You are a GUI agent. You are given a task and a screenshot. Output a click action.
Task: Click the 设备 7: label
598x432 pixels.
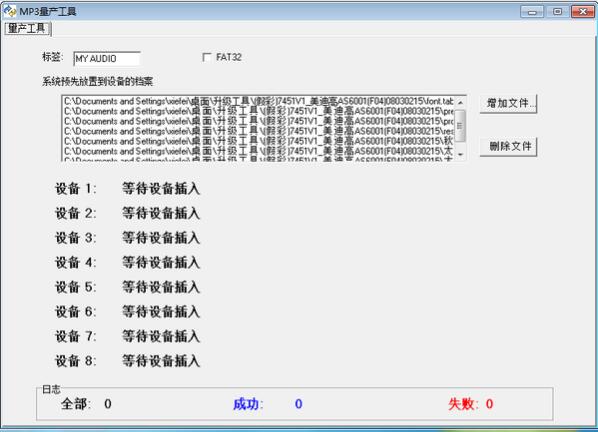click(76, 336)
